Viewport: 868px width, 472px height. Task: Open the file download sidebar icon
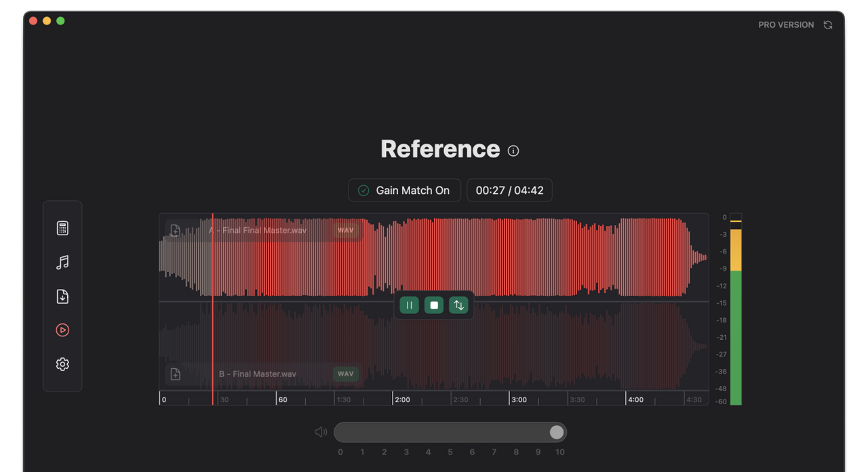tap(62, 296)
